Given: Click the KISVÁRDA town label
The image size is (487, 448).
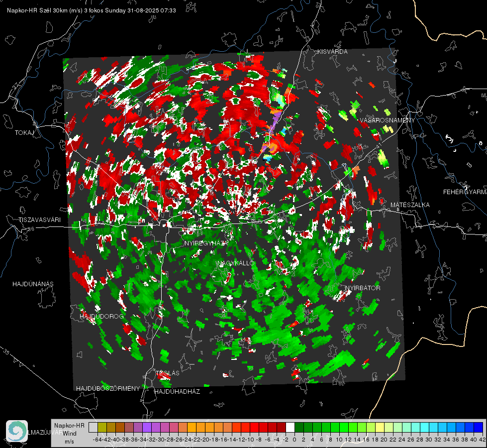Looking at the screenshot, I should 332,52.
